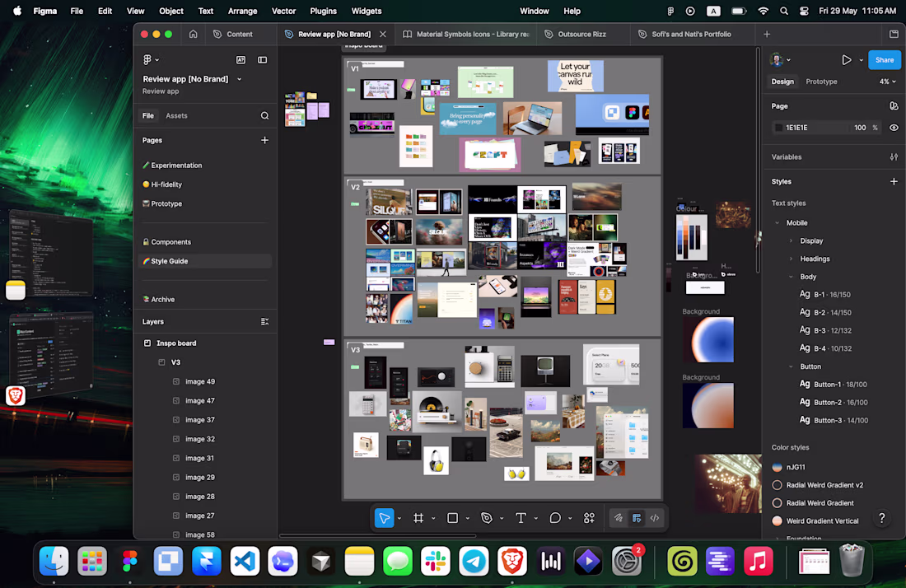The width and height of the screenshot is (906, 588).
Task: Open Slack from the Dock
Action: coord(436,561)
